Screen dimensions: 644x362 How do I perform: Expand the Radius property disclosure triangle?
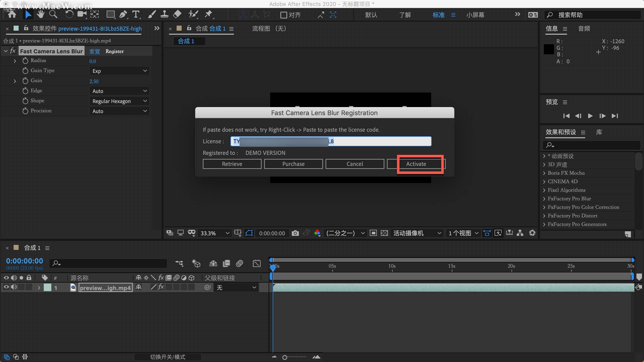[15, 61]
